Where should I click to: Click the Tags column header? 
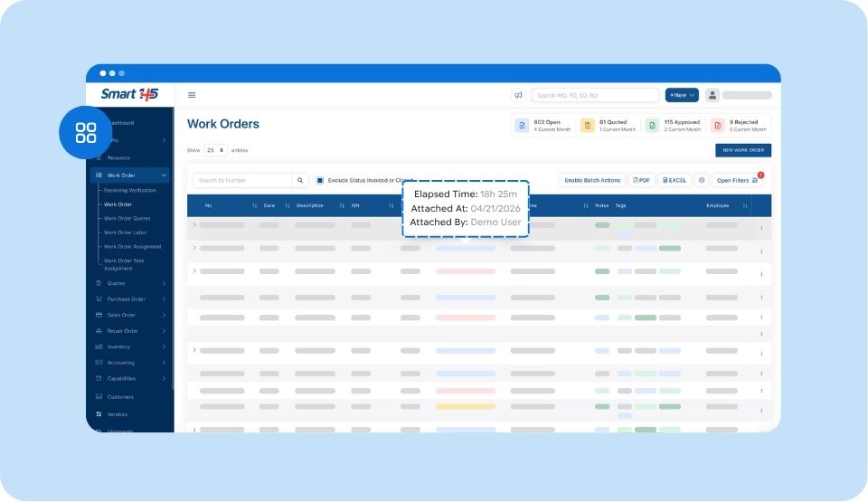point(620,205)
